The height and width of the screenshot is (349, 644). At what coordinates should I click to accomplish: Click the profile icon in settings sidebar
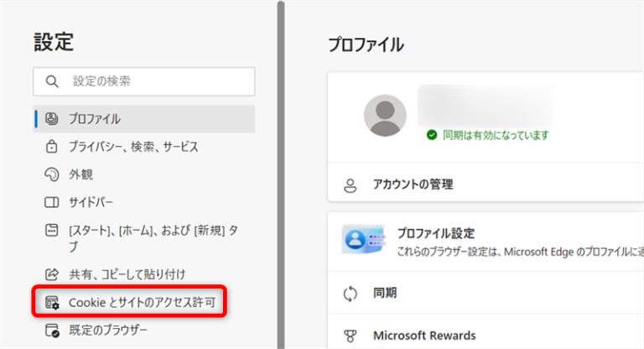tap(52, 119)
